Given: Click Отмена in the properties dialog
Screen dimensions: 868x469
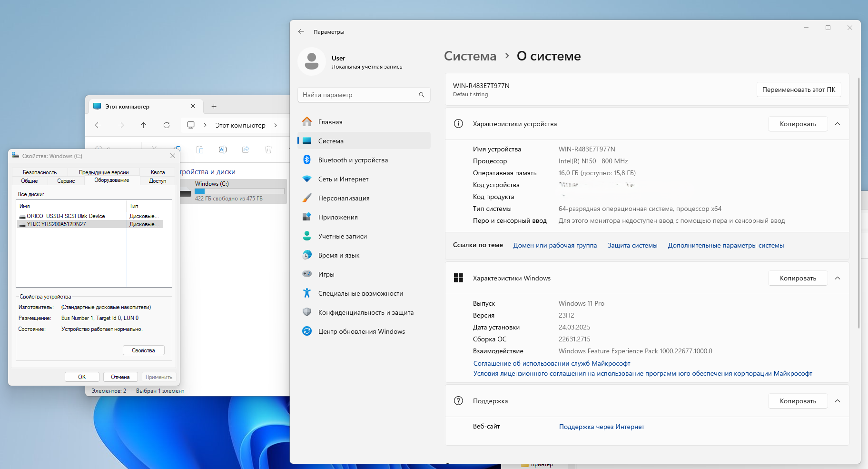Looking at the screenshot, I should click(120, 377).
